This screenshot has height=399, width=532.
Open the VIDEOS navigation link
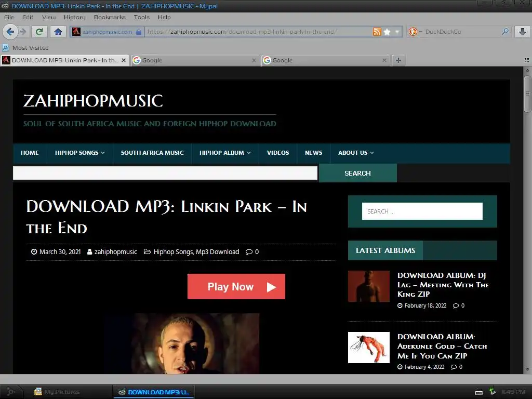278,153
